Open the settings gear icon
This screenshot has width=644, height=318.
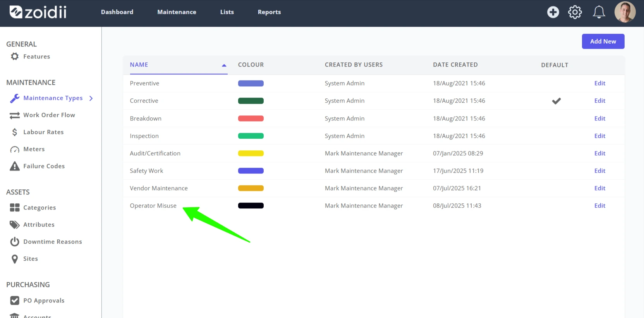pos(575,12)
